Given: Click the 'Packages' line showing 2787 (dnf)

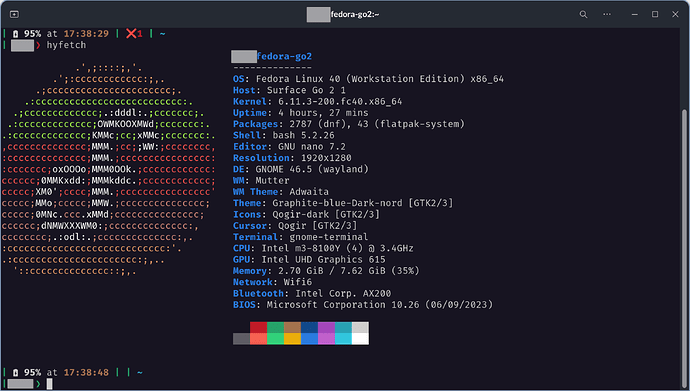Looking at the screenshot, I should [x=349, y=124].
